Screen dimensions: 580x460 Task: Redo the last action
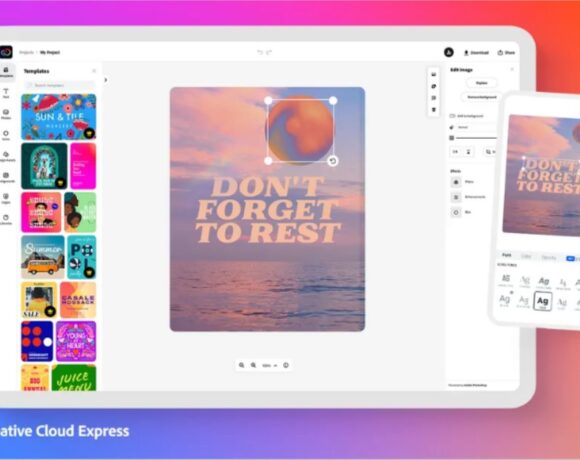(x=269, y=53)
